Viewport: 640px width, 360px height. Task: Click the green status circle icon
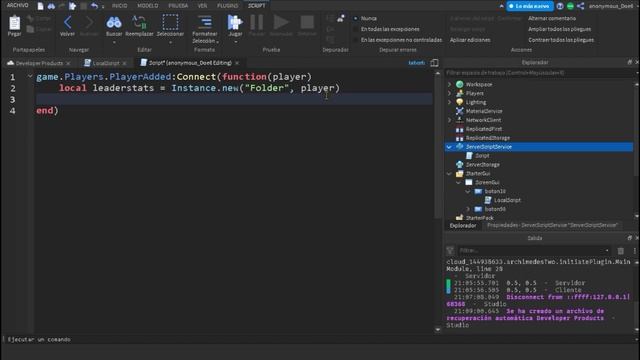(570, 6)
